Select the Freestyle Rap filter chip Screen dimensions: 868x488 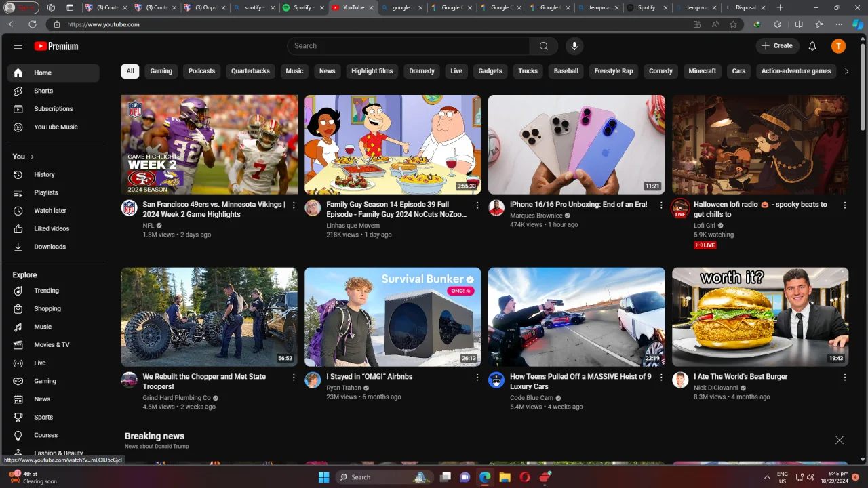point(614,71)
